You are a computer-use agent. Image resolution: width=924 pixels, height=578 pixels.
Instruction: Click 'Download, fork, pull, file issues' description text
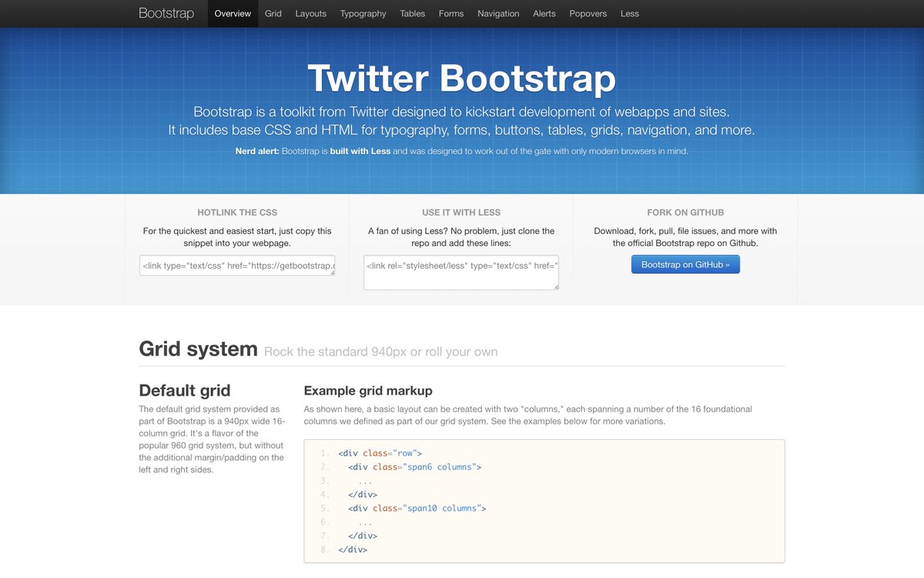click(685, 237)
